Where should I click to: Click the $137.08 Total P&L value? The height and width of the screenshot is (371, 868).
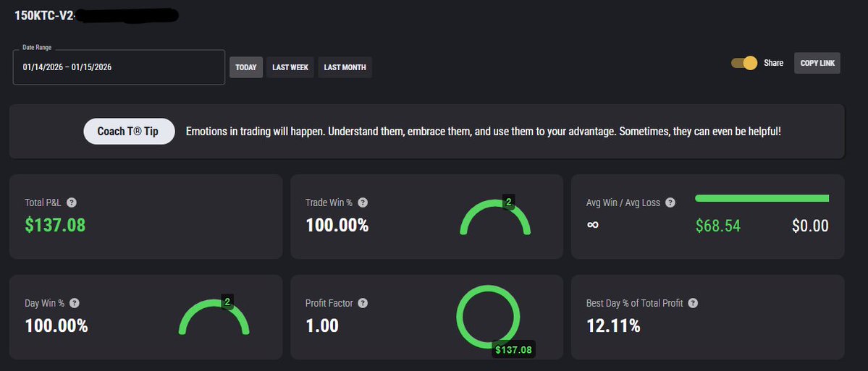pyautogui.click(x=55, y=225)
